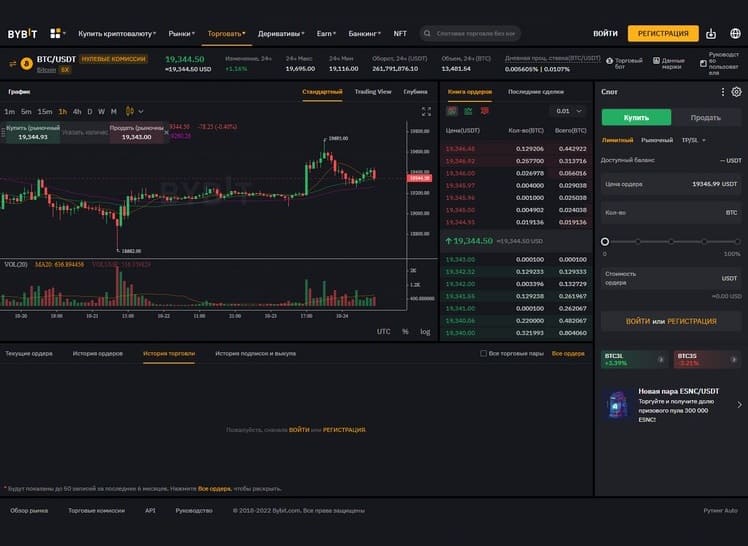Click the BTC quantity input field
The image size is (748, 546).
[671, 213]
